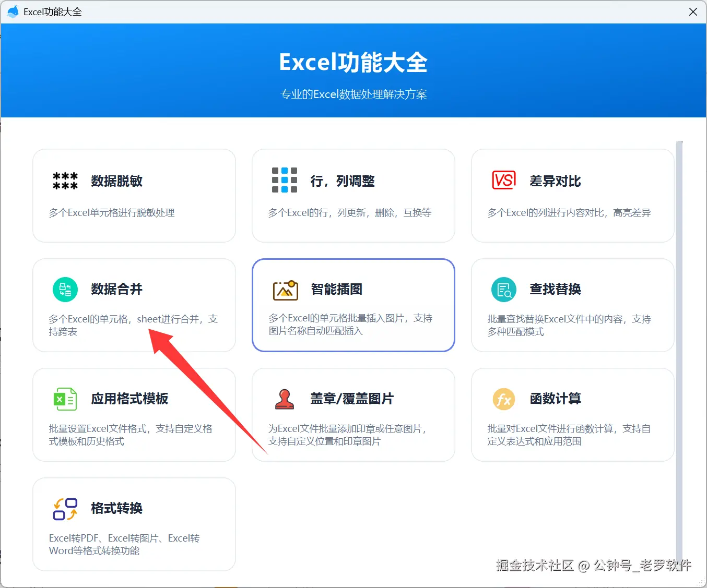The height and width of the screenshot is (588, 707).
Task: Click description 多个Excel单元格进行脱敏处理
Action: 112,213
